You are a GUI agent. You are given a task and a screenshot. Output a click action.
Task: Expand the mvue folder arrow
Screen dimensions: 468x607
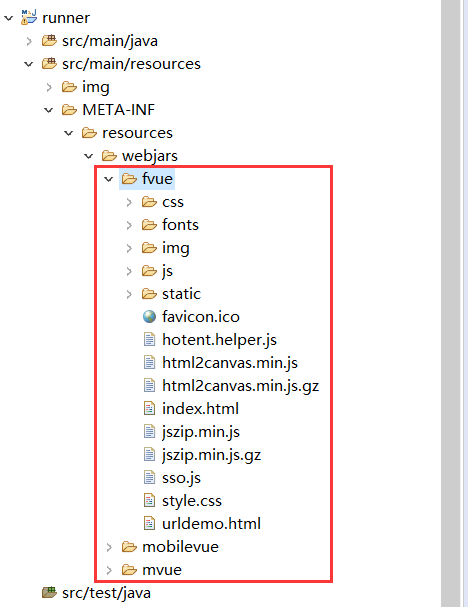109,570
